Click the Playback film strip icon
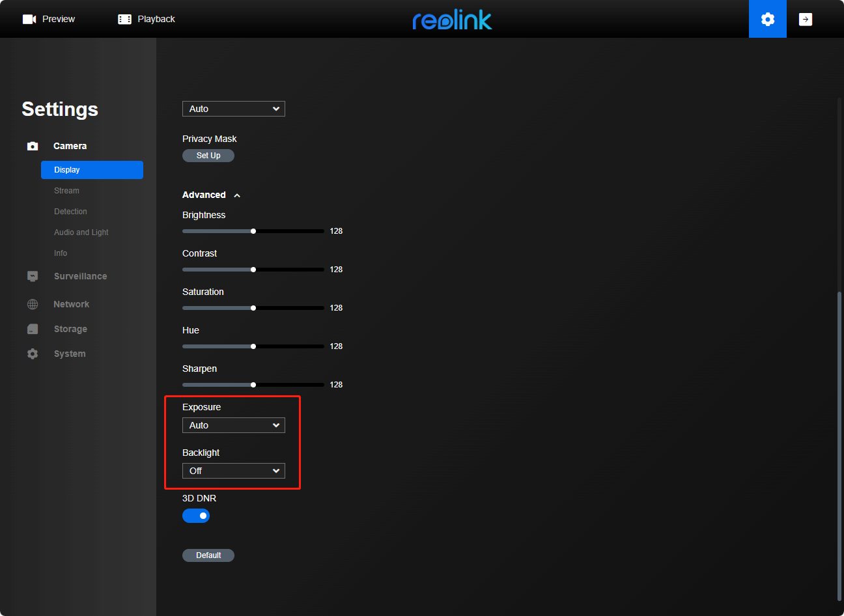 coord(124,19)
